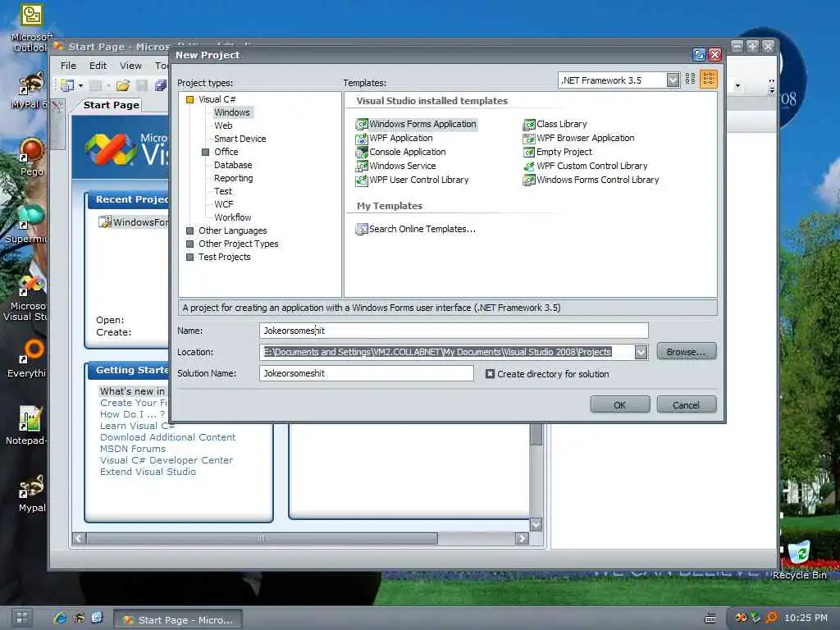
Task: Collapse the Visual C# project types node
Action: (189, 99)
